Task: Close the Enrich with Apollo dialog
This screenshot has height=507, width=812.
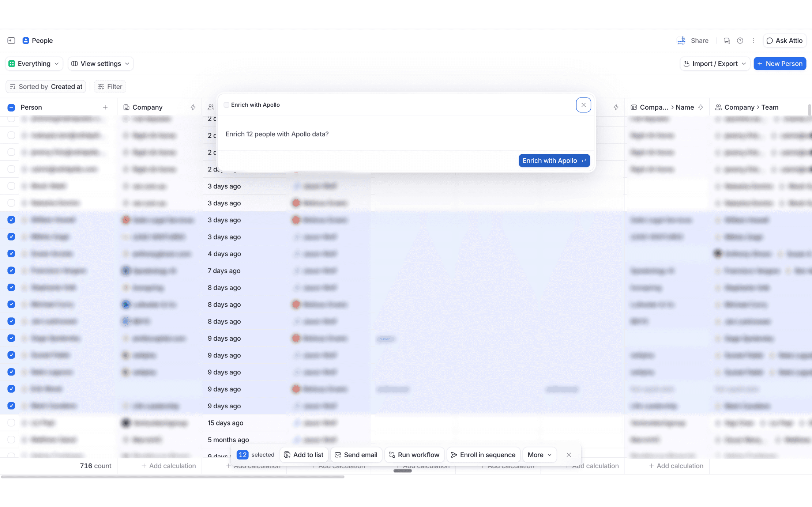Action: 583,105
